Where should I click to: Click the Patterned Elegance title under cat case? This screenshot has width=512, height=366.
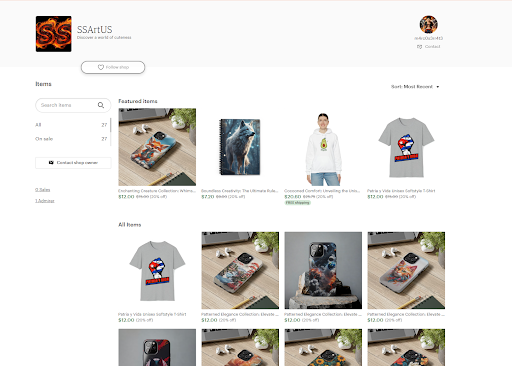(406, 314)
